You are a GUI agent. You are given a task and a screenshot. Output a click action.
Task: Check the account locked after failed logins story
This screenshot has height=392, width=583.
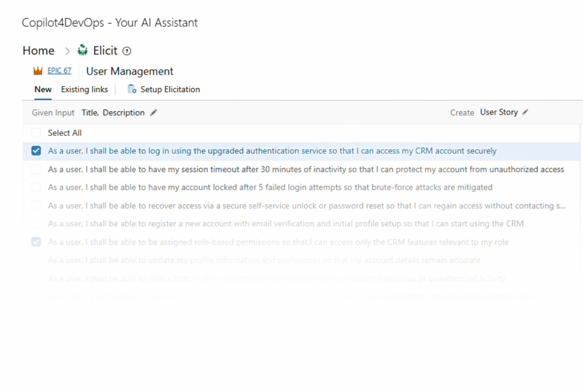click(36, 187)
